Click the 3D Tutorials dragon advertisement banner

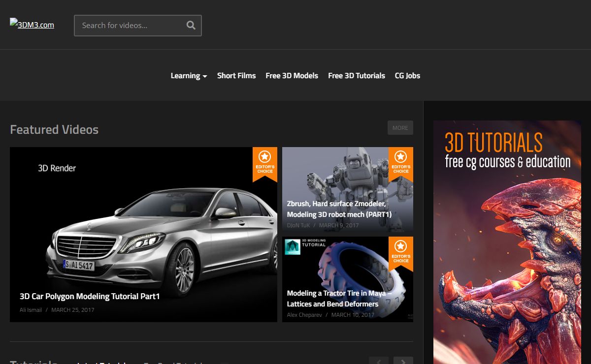(x=507, y=242)
